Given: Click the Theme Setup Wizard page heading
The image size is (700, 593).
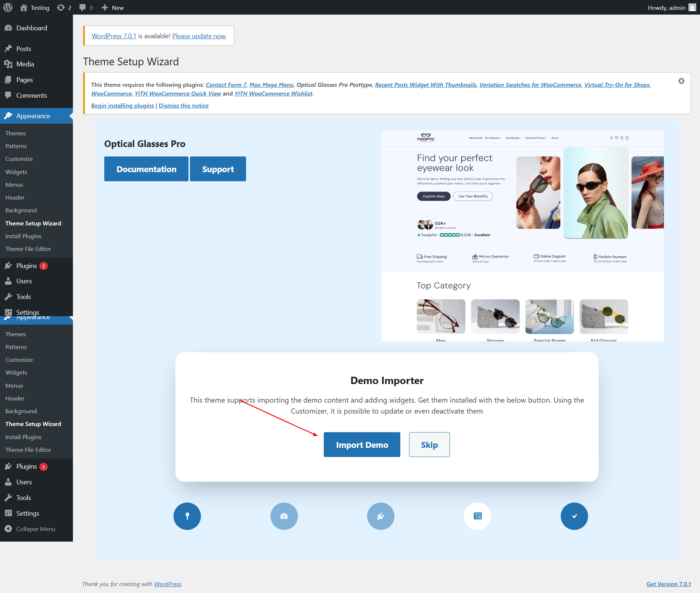Looking at the screenshot, I should click(131, 62).
